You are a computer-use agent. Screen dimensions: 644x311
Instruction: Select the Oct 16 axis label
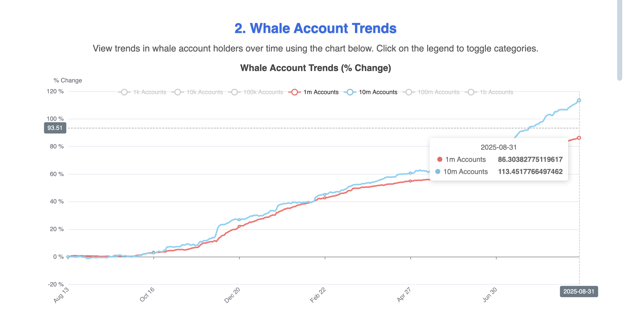pos(147,295)
